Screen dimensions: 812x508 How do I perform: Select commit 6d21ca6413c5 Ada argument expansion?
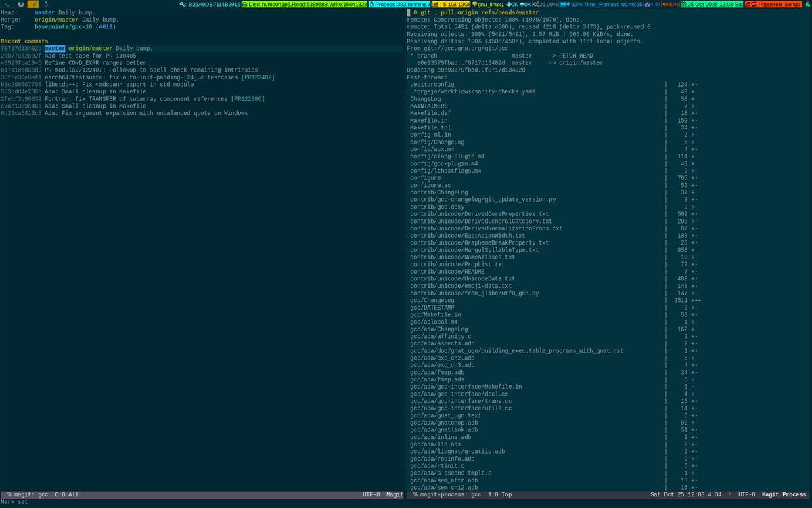coord(203,113)
